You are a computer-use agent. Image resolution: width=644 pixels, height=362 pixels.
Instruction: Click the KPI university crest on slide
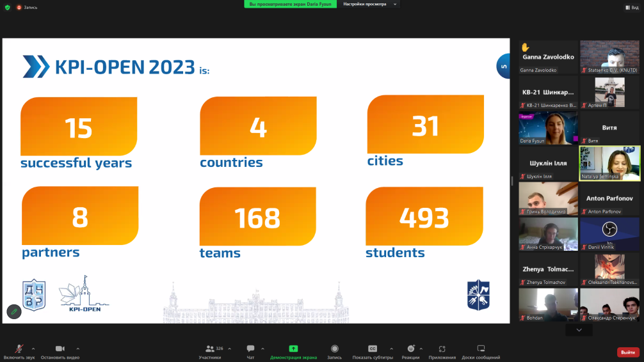478,295
